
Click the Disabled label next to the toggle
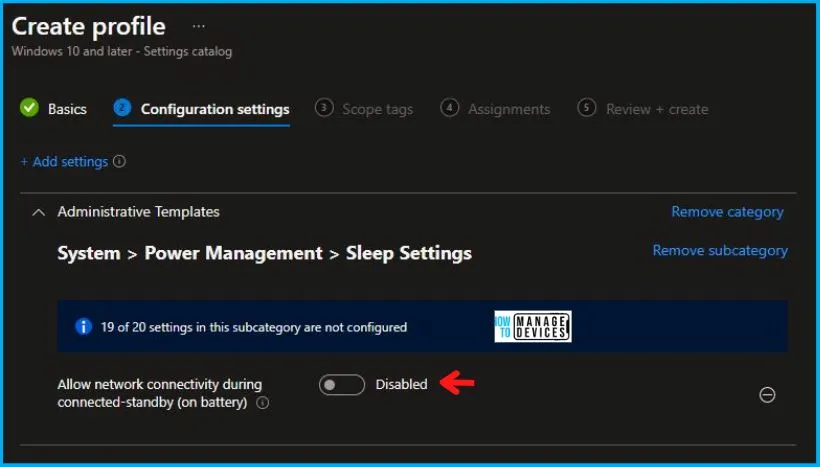pyautogui.click(x=401, y=384)
